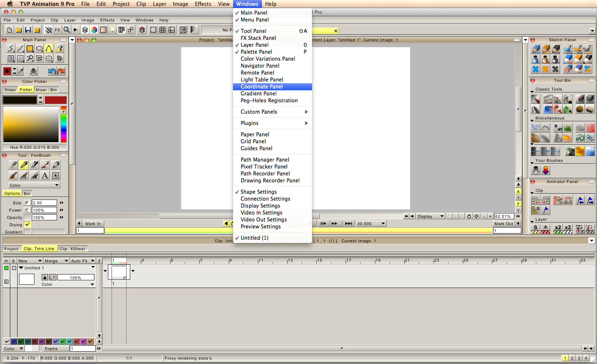Select Navigator Panel in Windows menu
Image resolution: width=597 pixels, height=364 pixels.
tap(272, 66)
